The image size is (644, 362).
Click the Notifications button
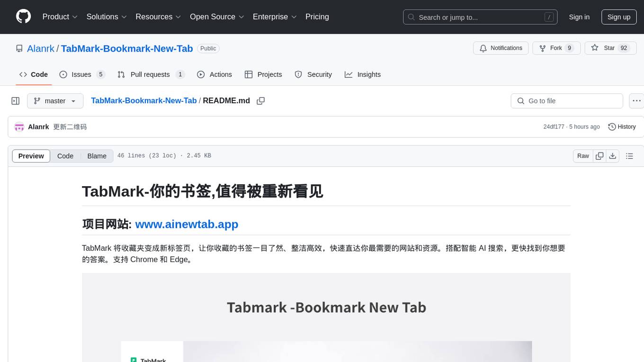click(x=501, y=48)
